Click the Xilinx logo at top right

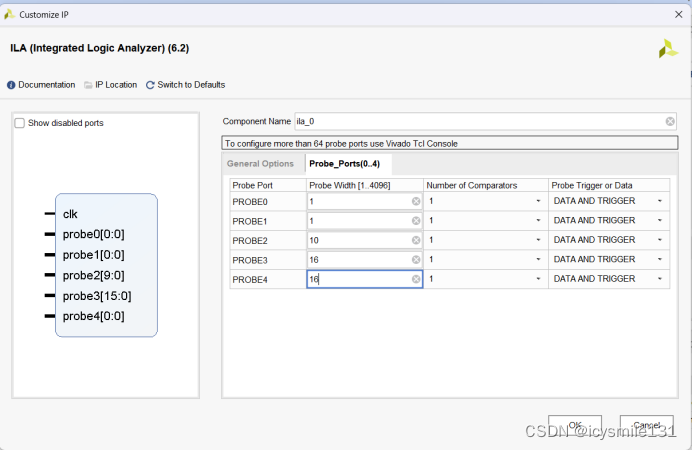click(x=668, y=49)
